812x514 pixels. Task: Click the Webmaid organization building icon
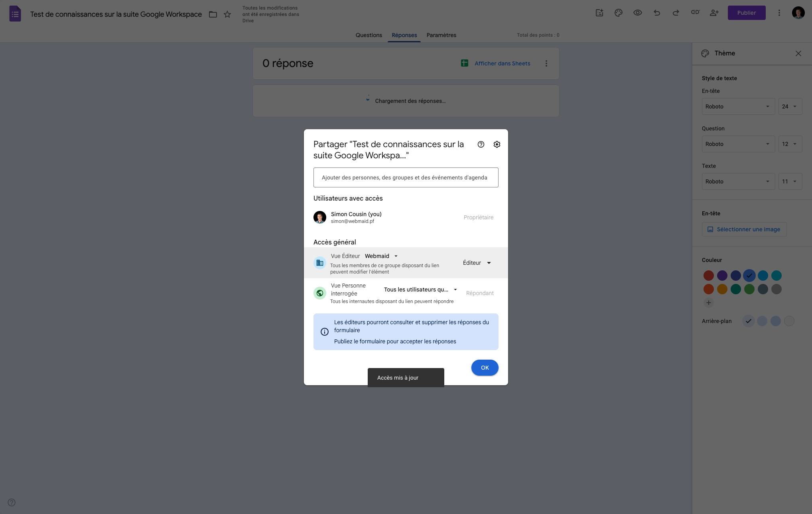pos(320,263)
